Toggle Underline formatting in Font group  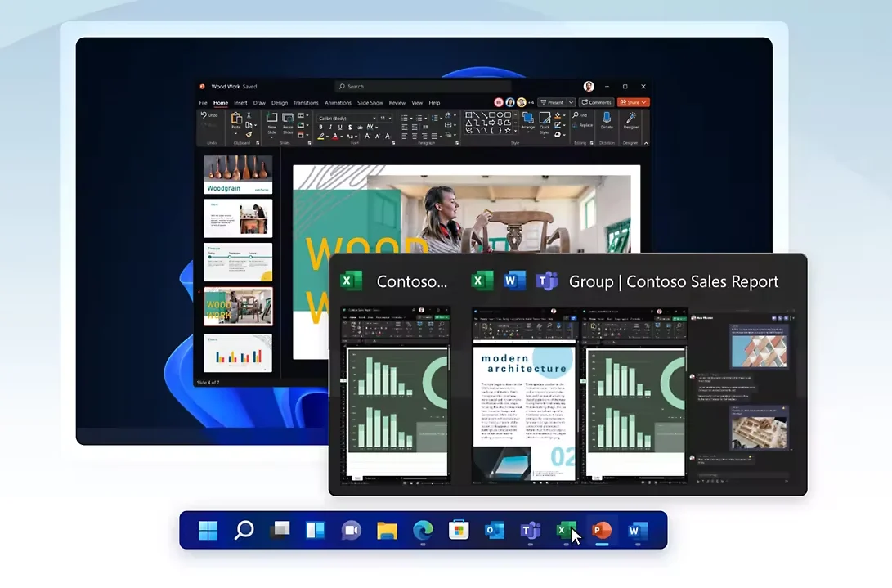tap(340, 127)
